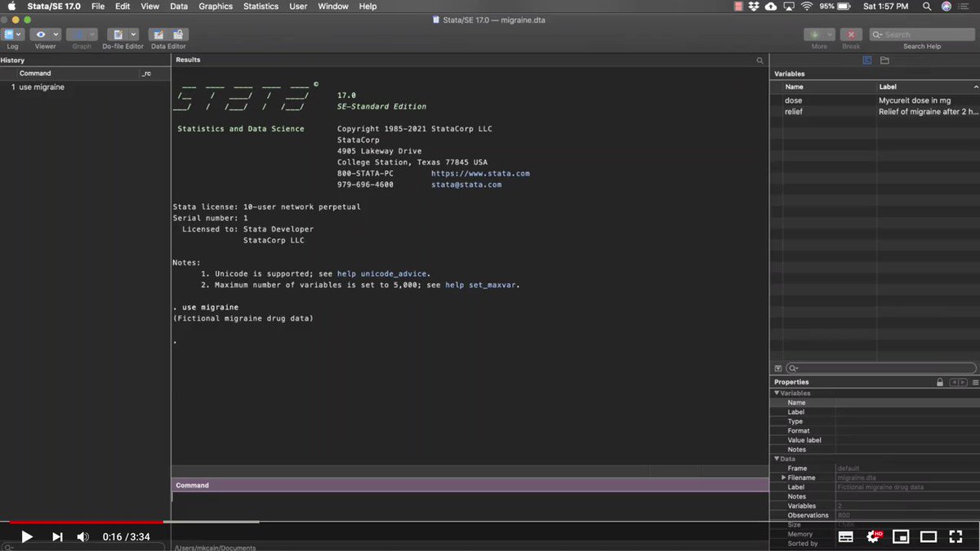Image resolution: width=980 pixels, height=551 pixels.
Task: Click the Wi-Fi menu bar icon
Action: pyautogui.click(x=807, y=6)
